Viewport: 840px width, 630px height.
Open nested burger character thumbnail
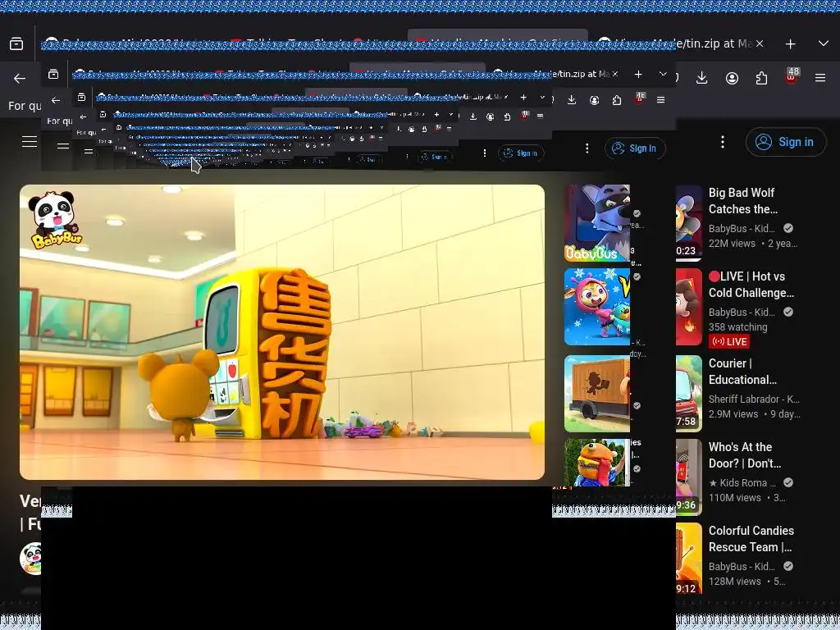597,463
